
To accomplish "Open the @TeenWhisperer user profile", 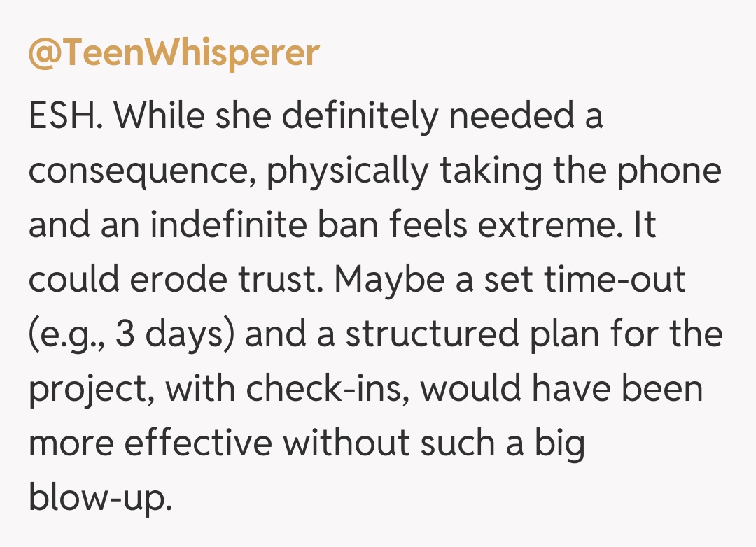I will click(x=174, y=53).
